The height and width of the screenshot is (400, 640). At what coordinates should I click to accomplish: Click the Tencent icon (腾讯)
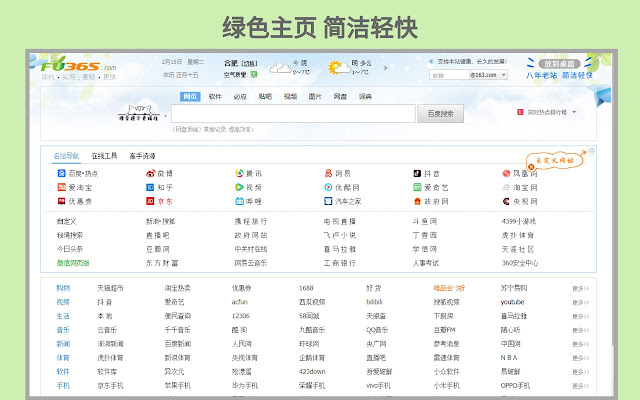(239, 173)
